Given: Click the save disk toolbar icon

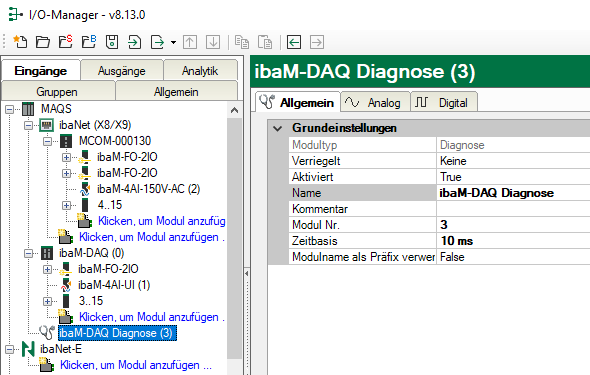Looking at the screenshot, I should pyautogui.click(x=112, y=42).
